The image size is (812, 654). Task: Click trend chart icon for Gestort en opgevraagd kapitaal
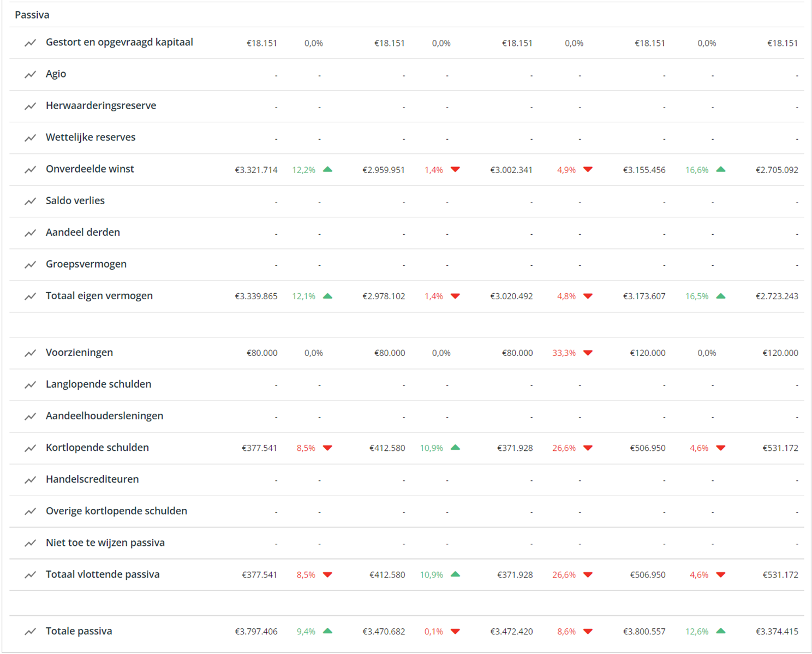point(30,43)
